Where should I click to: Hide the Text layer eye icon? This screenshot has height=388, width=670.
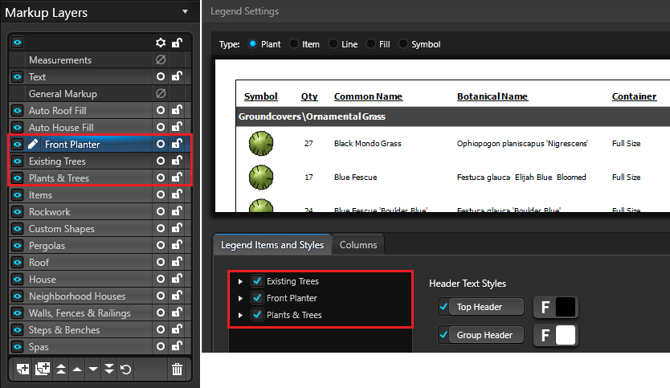coord(17,77)
